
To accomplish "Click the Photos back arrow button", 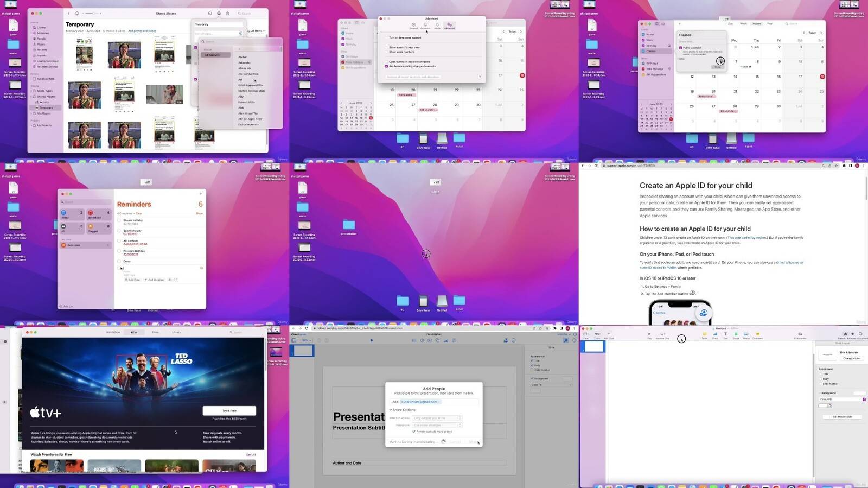I will click(x=68, y=13).
